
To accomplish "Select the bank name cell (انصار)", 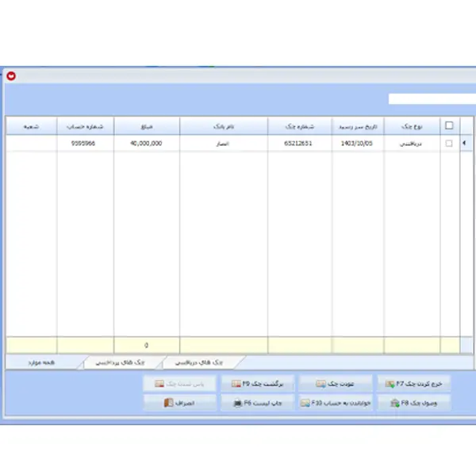I will (224, 144).
